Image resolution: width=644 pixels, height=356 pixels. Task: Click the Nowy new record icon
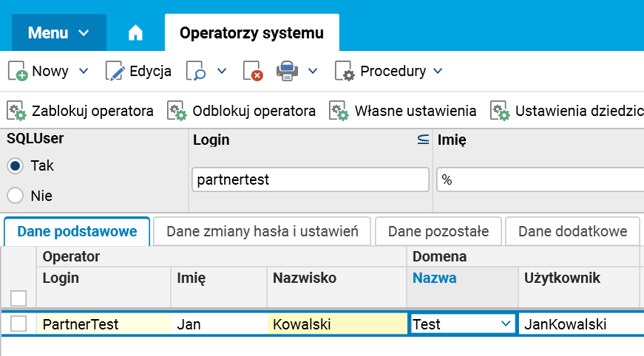18,71
